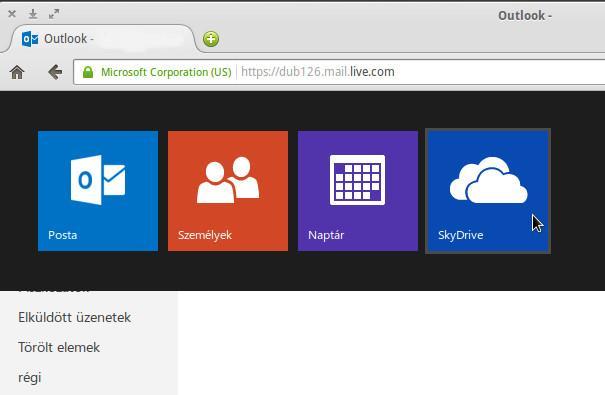This screenshot has height=395, width=605.
Task: Open the régi folder
Action: click(30, 378)
